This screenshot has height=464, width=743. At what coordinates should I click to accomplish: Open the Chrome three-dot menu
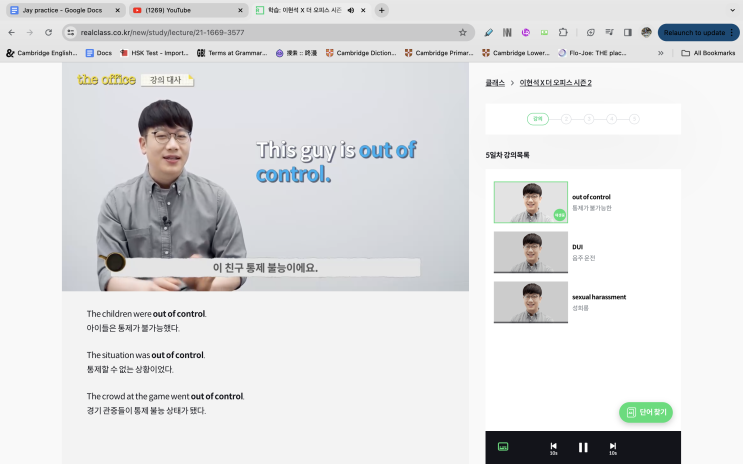tap(732, 32)
